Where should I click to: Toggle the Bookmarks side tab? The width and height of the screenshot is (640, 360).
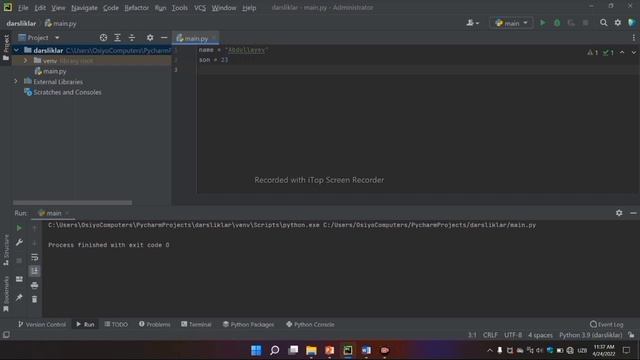point(6,294)
